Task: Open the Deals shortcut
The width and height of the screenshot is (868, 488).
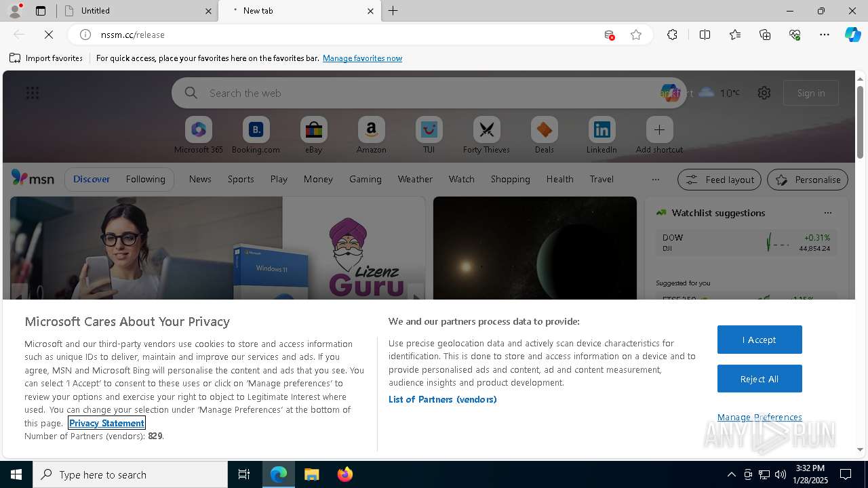Action: pyautogui.click(x=544, y=136)
